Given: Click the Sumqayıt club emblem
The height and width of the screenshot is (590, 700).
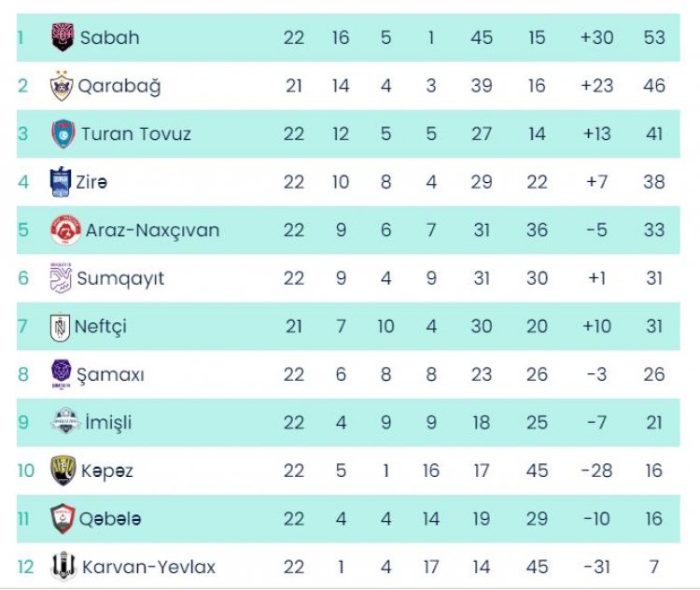Looking at the screenshot, I should [x=61, y=278].
